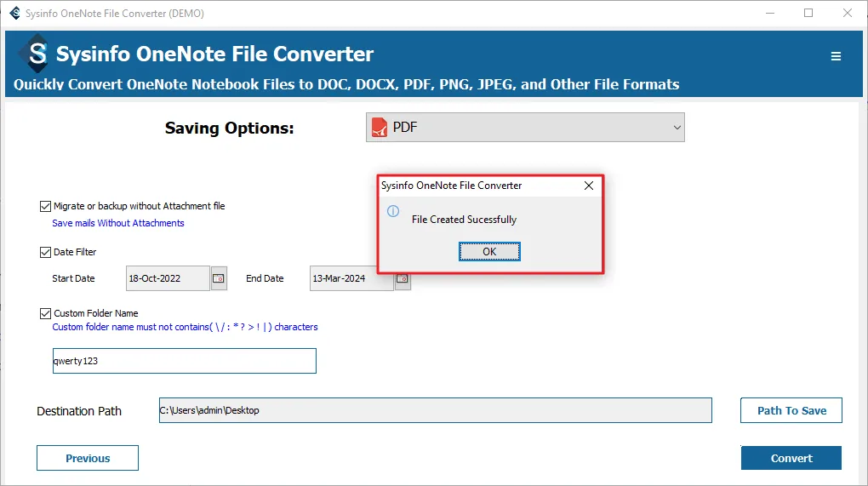Open the End Date calendar picker
868x486 pixels.
[x=403, y=281]
